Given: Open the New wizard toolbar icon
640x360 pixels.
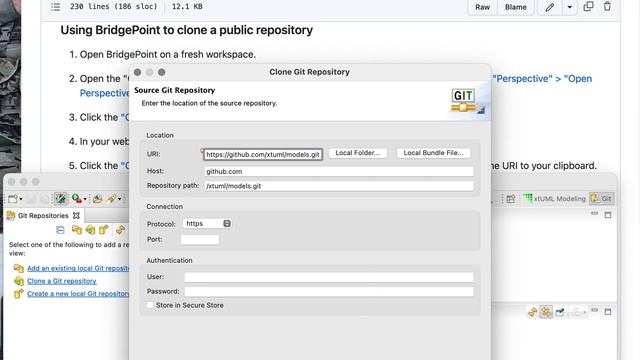Looking at the screenshot, I should click(x=12, y=199).
